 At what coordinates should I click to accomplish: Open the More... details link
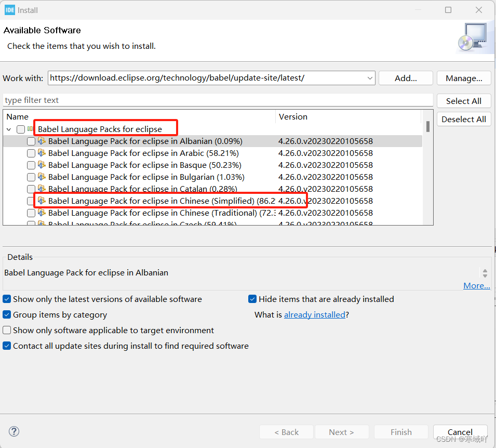click(x=477, y=285)
